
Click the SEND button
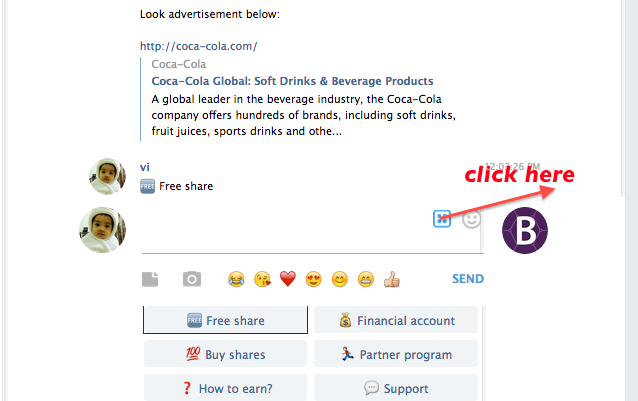pos(468,279)
